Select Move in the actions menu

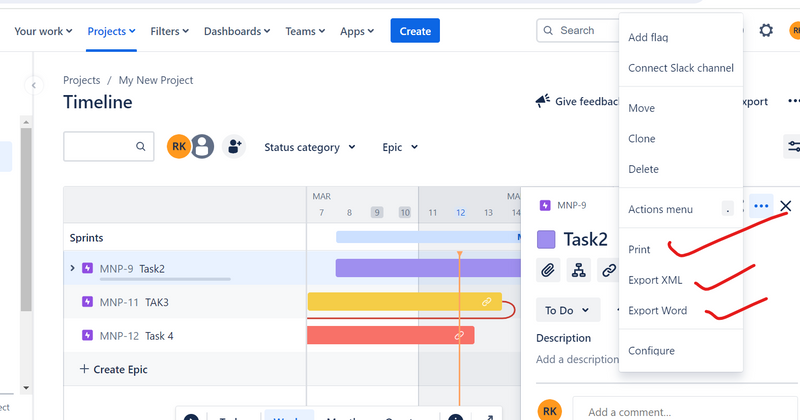(681, 108)
